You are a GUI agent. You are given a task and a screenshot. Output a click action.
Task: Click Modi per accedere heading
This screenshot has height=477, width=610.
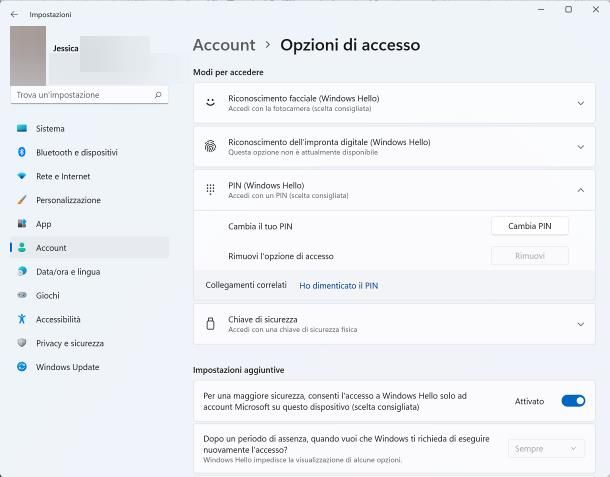pos(228,72)
